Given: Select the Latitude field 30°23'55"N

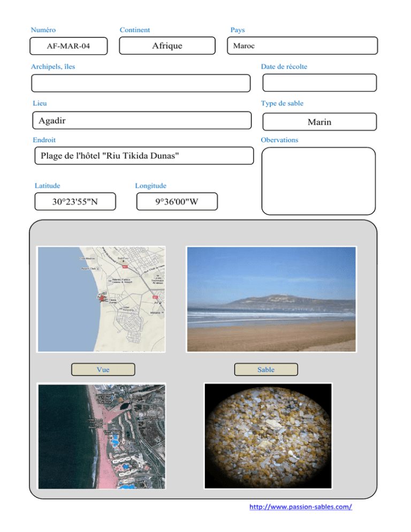Looking at the screenshot, I should pos(75,202).
